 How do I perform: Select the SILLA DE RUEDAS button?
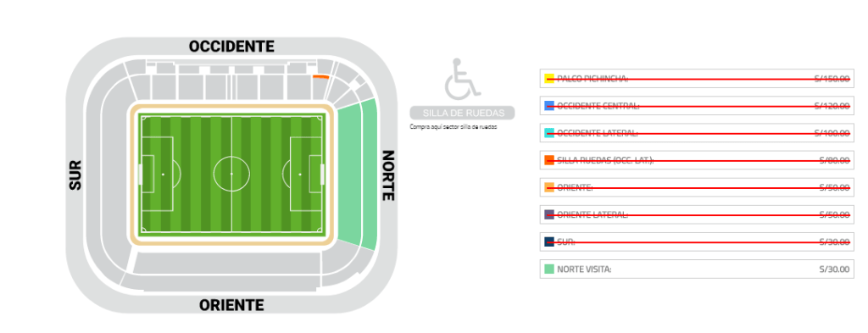click(x=462, y=113)
